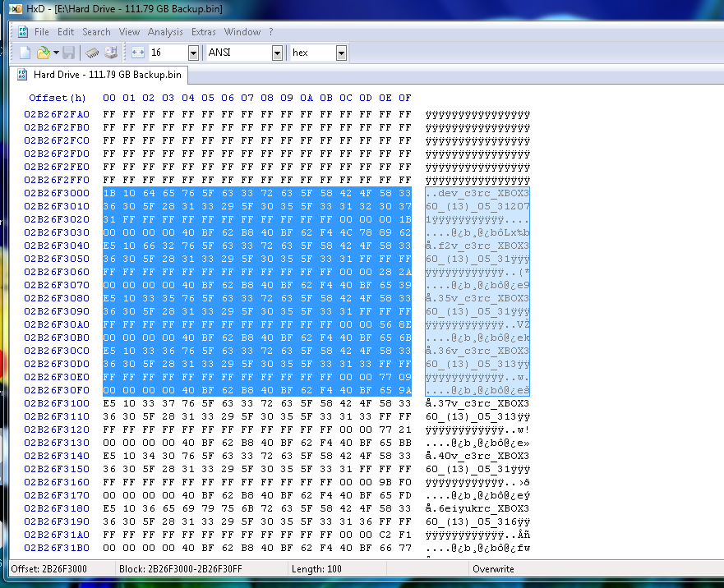Viewport: 724px width, 588px height.
Task: Open the ? help menu
Action: click(x=271, y=32)
